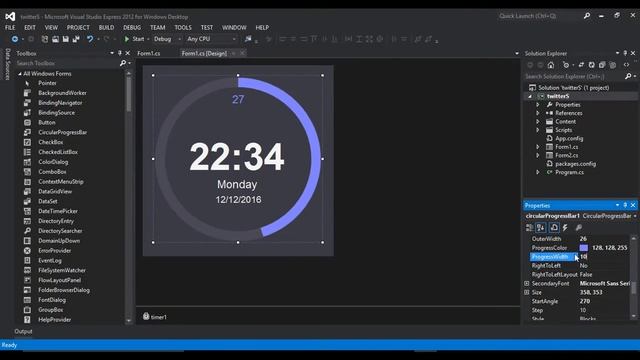The height and width of the screenshot is (360, 640).
Task: Select the Pointer tool in Toolbox
Action: (x=47, y=83)
